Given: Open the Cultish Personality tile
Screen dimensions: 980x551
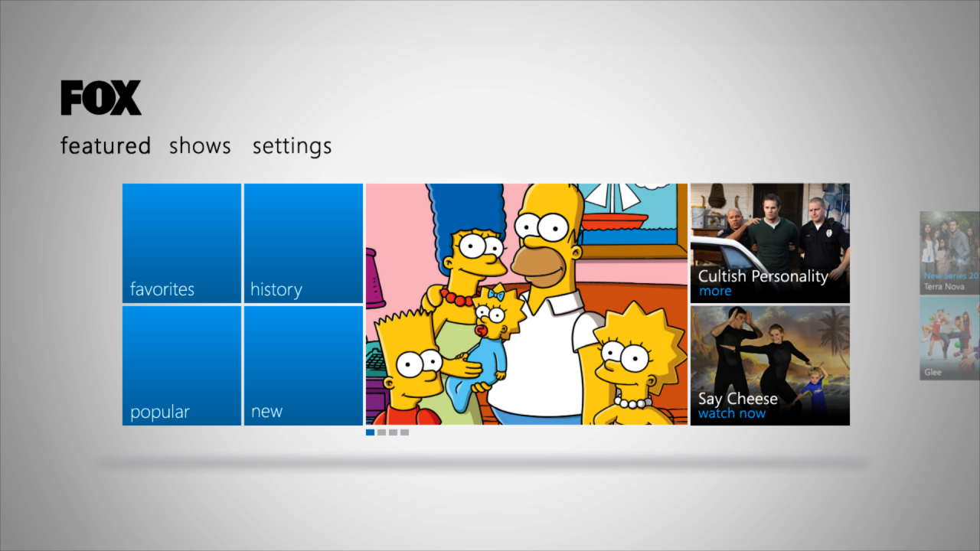Looking at the screenshot, I should pos(770,243).
